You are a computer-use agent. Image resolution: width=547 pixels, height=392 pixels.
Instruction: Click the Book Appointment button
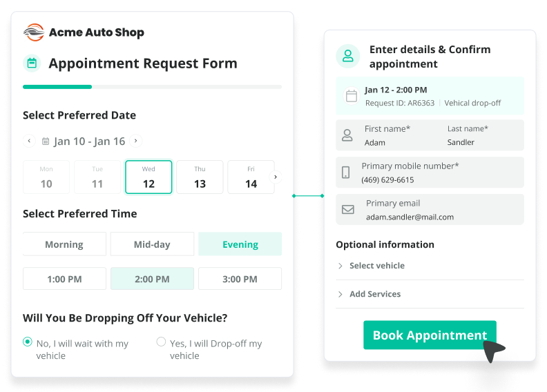point(430,335)
